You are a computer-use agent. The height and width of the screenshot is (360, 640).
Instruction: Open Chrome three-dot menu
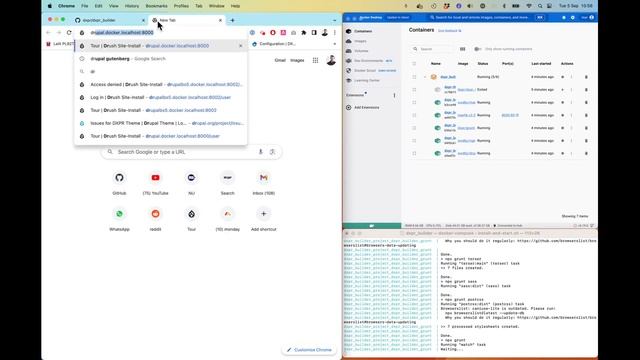point(335,33)
